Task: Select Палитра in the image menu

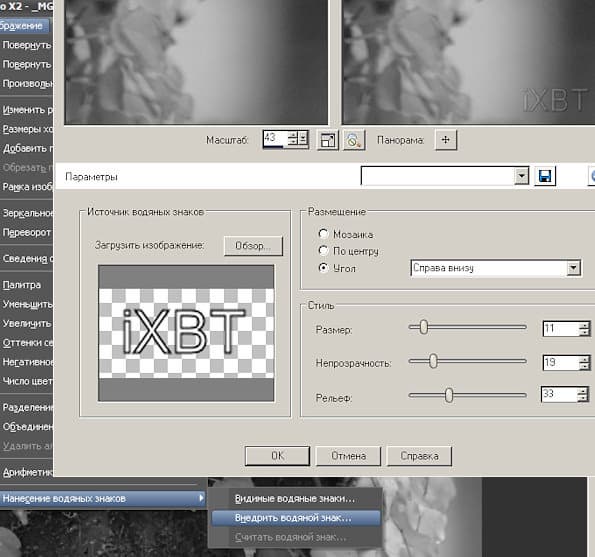Action: click(27, 285)
